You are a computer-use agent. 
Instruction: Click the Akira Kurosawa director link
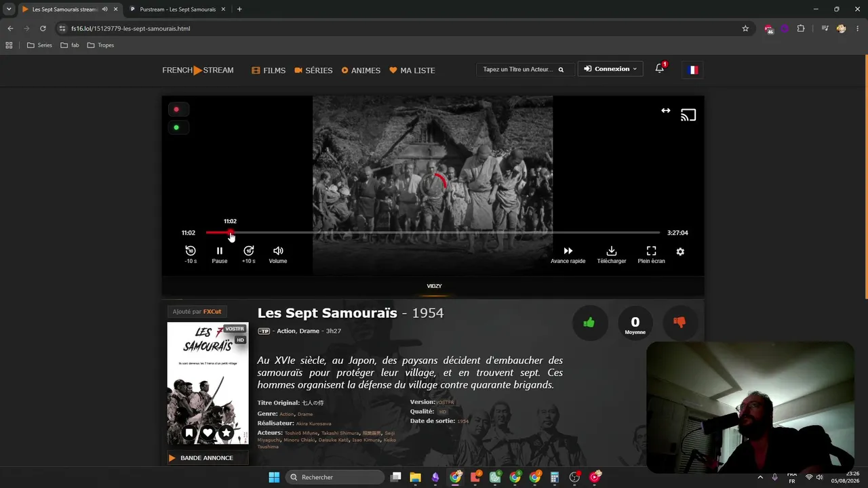tap(313, 424)
